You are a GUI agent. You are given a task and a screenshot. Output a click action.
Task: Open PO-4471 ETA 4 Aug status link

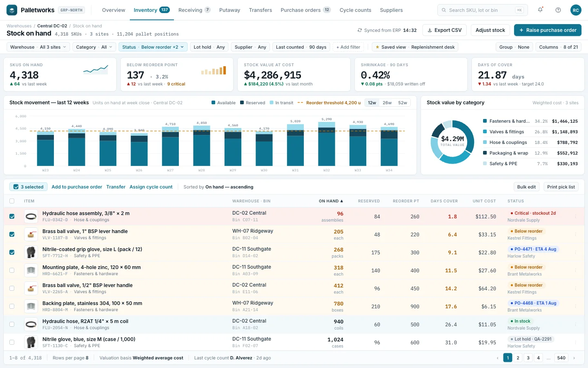tap(533, 249)
